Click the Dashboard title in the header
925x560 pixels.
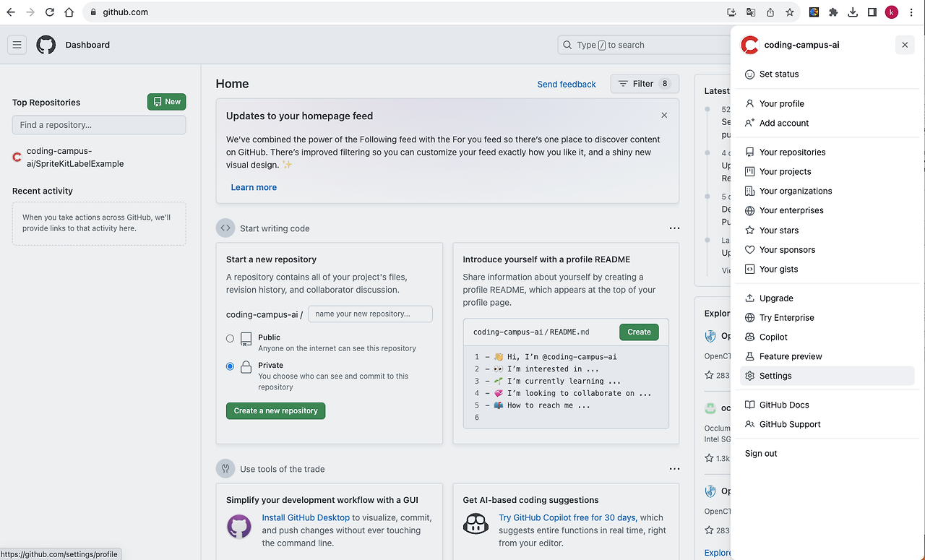87,45
